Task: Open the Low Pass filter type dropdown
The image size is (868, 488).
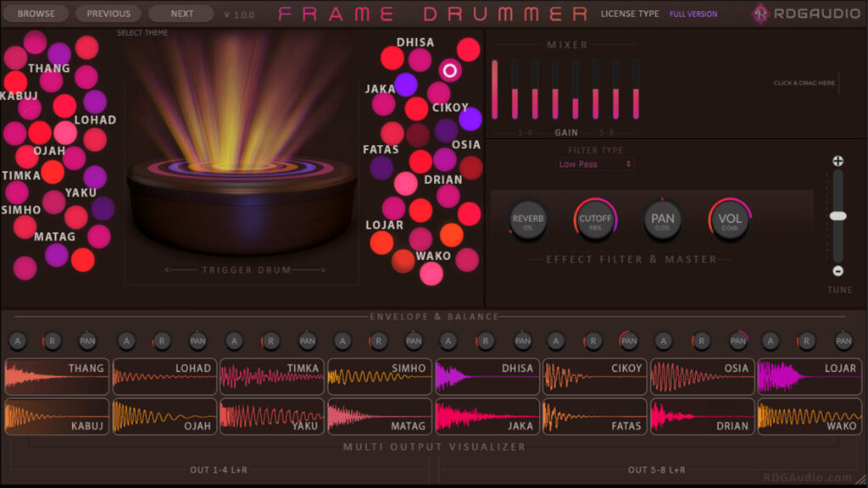Action: [594, 164]
